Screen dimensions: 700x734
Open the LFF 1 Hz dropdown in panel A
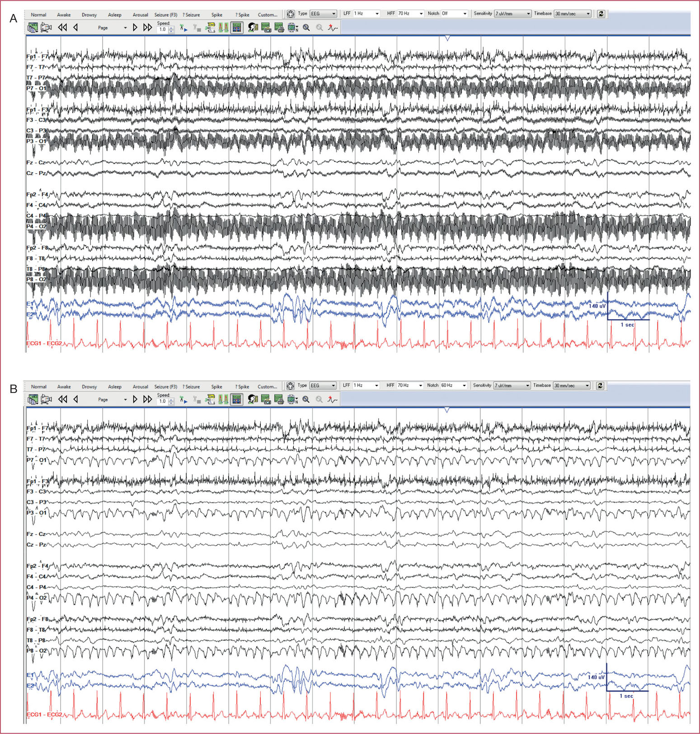[x=366, y=14]
